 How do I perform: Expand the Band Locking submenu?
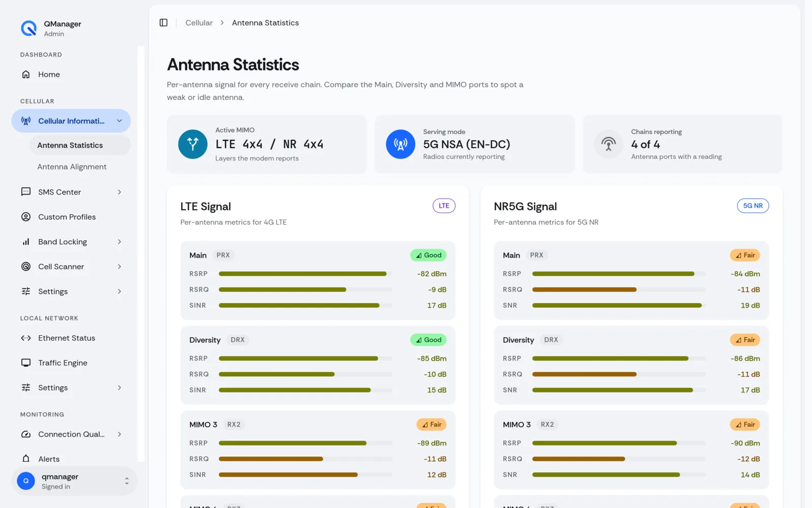click(x=119, y=242)
